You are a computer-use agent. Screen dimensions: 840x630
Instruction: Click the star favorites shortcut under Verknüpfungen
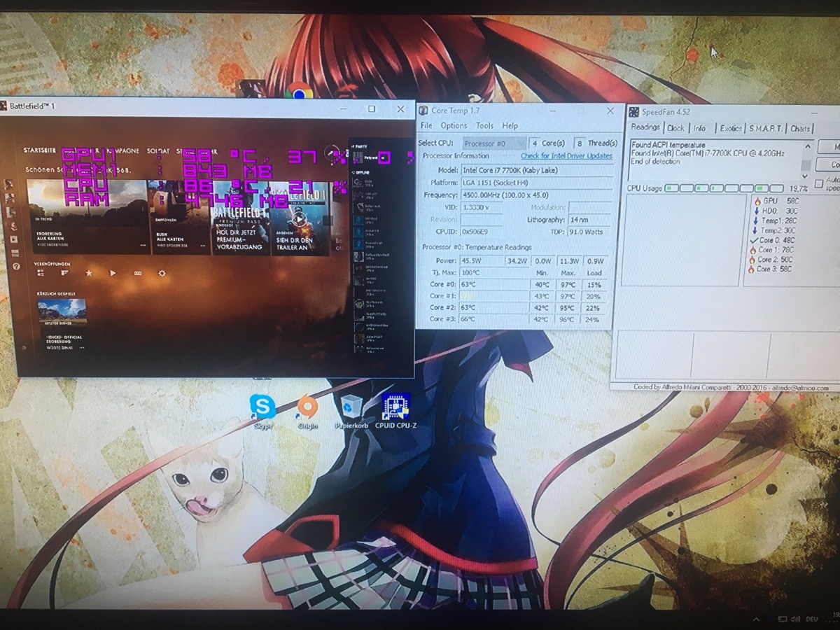point(88,273)
